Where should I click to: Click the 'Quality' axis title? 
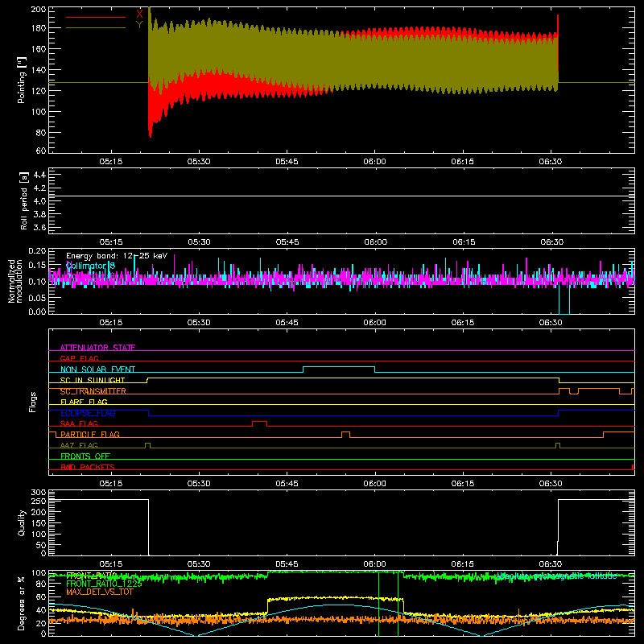coord(22,522)
